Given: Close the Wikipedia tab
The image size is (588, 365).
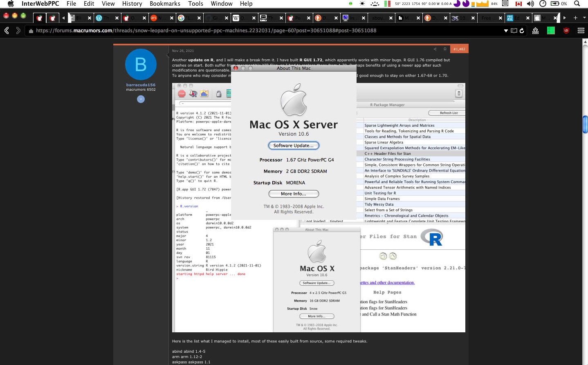Looking at the screenshot, I should point(254,18).
